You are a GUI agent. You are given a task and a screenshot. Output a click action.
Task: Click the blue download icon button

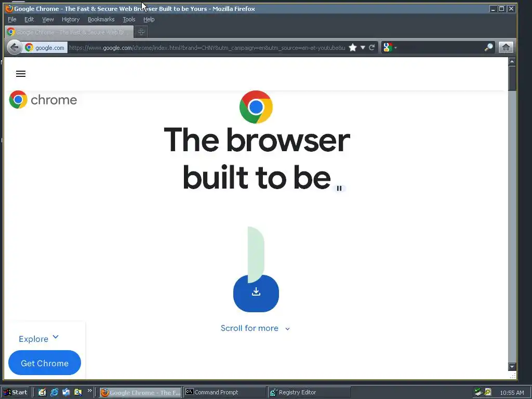pos(256,293)
